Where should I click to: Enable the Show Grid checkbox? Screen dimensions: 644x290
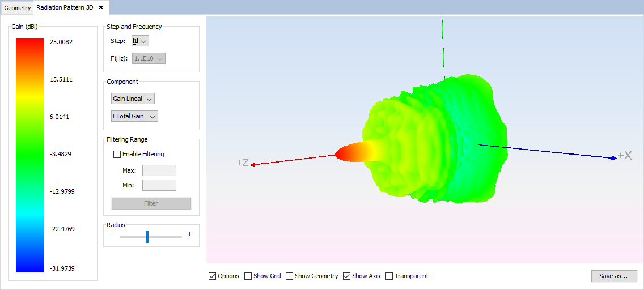(248, 276)
